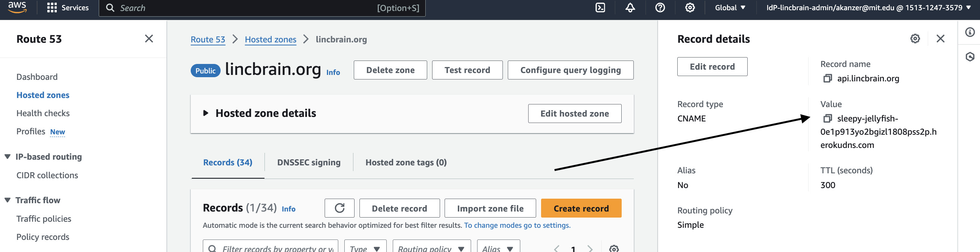Viewport: 980px width, 252px height.
Task: Click the TTL value 300
Action: pyautogui.click(x=828, y=185)
